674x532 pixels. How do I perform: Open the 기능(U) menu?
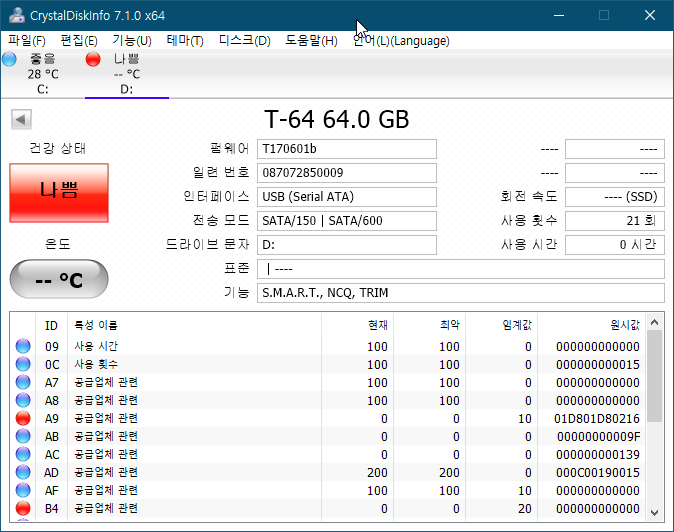pyautogui.click(x=132, y=40)
